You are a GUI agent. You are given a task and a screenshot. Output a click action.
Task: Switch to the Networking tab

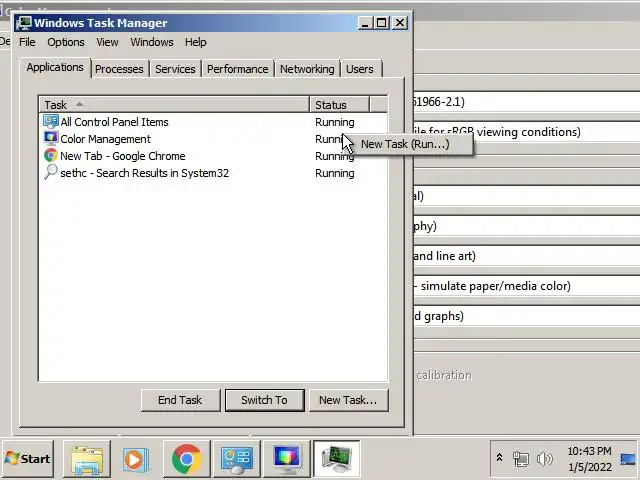(x=307, y=69)
